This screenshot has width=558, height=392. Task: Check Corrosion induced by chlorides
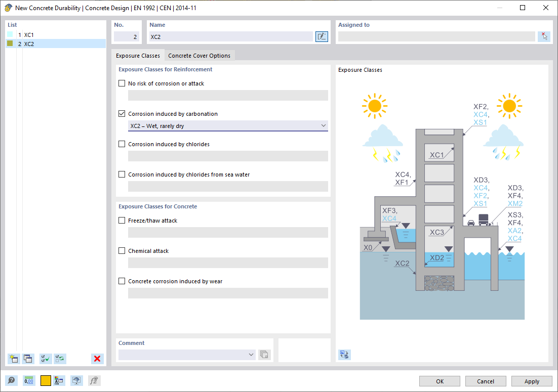click(x=122, y=144)
